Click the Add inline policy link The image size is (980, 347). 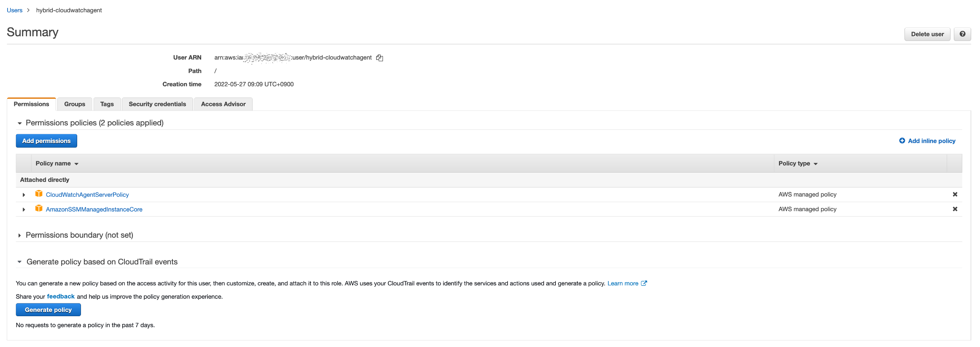pos(932,141)
